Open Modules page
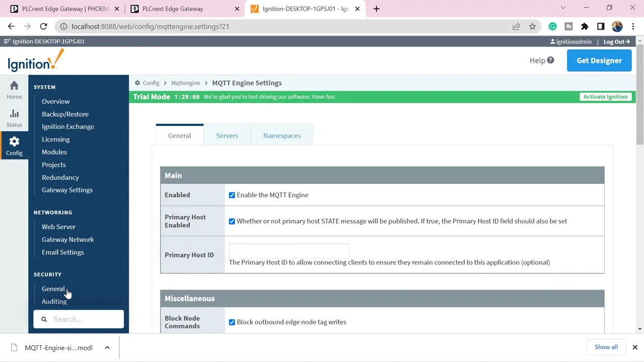 coord(54,152)
